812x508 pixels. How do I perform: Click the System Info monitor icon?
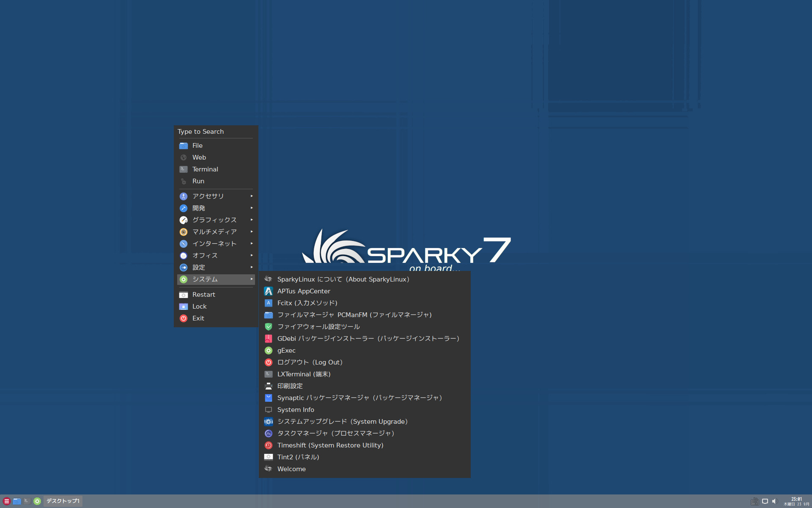[x=269, y=410]
